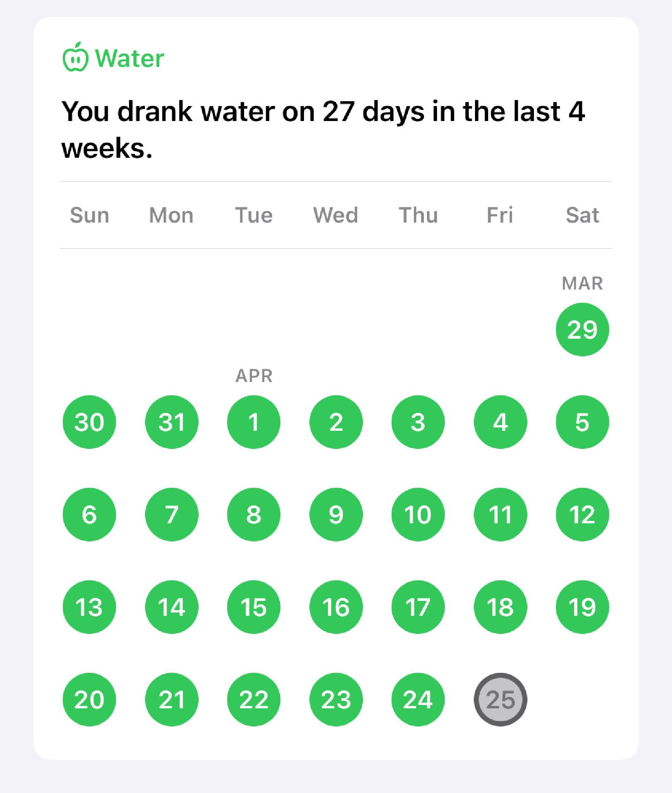Select the day circle numbered 20

click(89, 700)
